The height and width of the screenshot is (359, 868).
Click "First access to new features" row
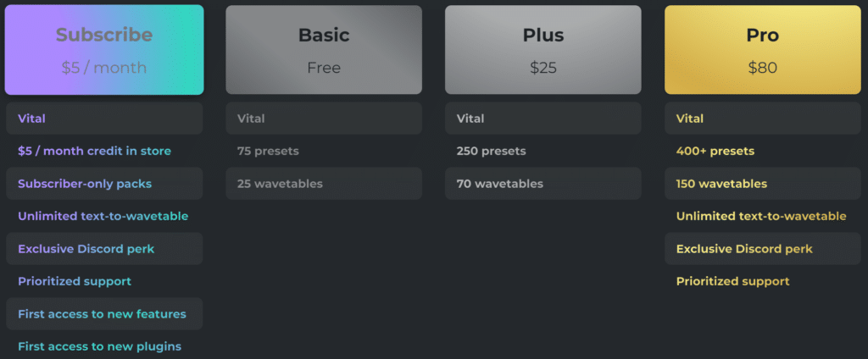[x=104, y=314]
